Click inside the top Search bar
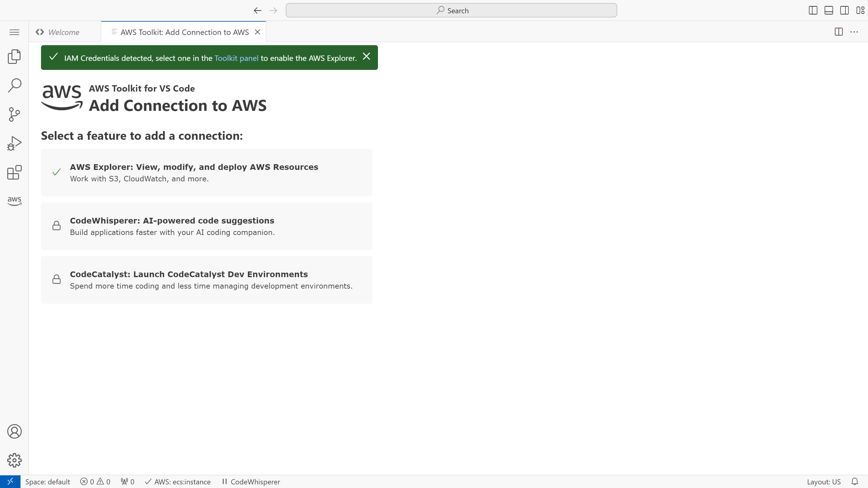The image size is (868, 488). pyautogui.click(x=451, y=10)
